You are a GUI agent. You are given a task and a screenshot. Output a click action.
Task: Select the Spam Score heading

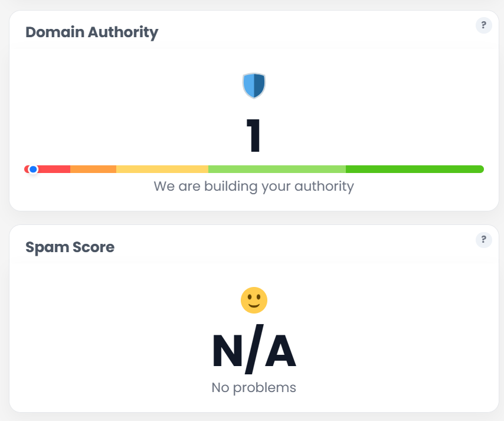(x=70, y=247)
